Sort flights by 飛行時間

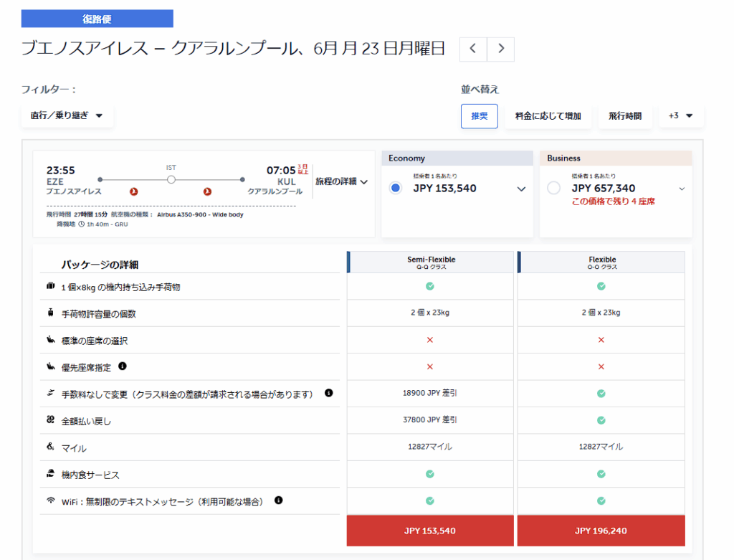tap(625, 116)
